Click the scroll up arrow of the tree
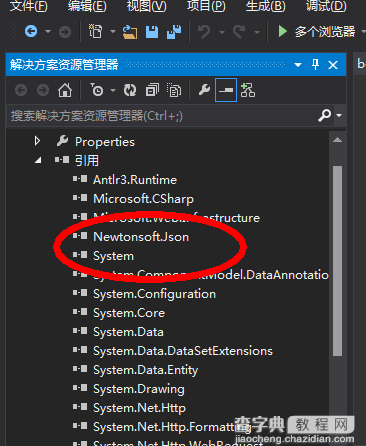The image size is (366, 446). coord(337,140)
